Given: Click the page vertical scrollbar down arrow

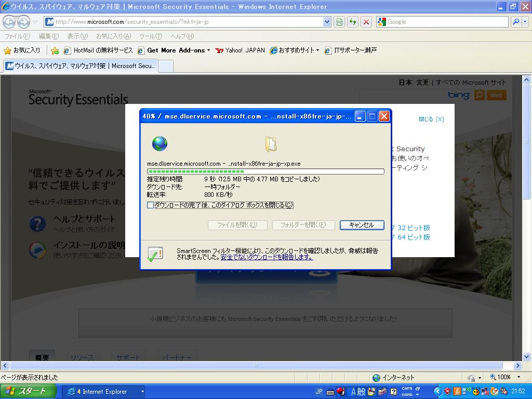Looking at the screenshot, I should coord(527,356).
